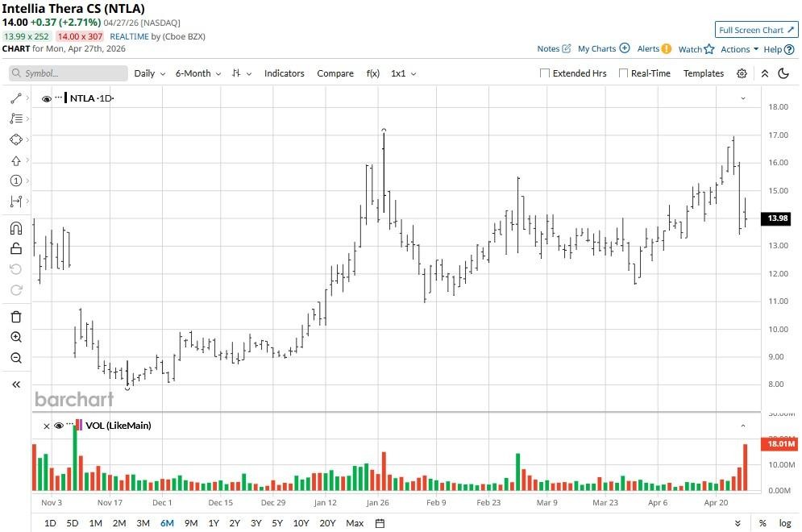Screen dimensions: 802x532
Task: Delete drawings with the trash icon
Action: click(15, 317)
